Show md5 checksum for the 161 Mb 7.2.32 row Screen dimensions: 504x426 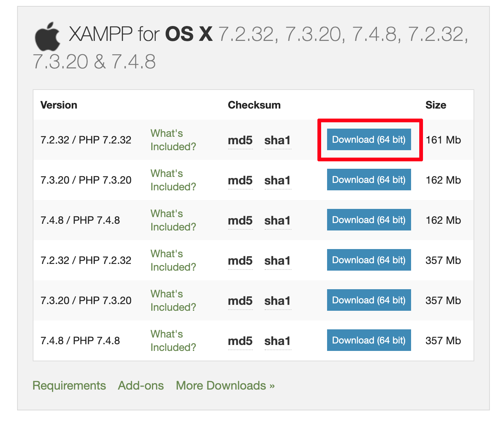(x=240, y=141)
